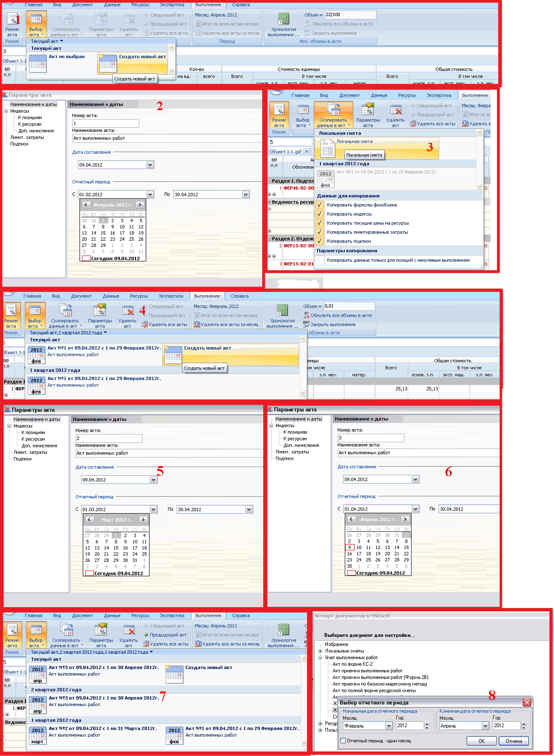
Task: Uncheck Копировать формулы физобъема
Action: 320,205
